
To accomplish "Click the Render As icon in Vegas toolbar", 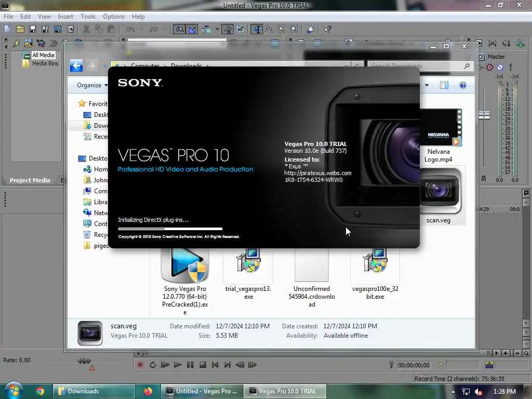I will click(x=58, y=29).
